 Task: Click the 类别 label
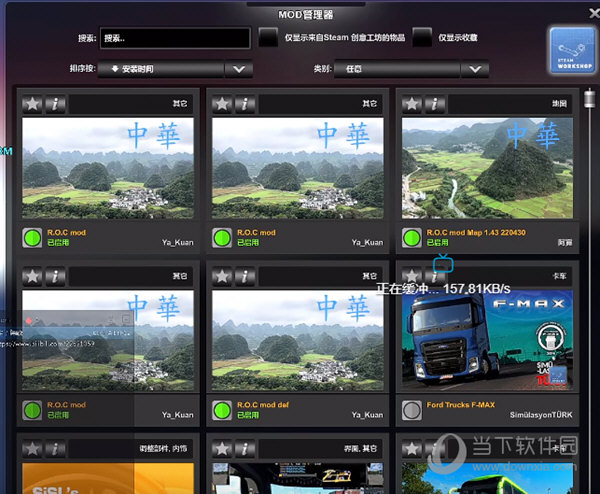point(323,68)
